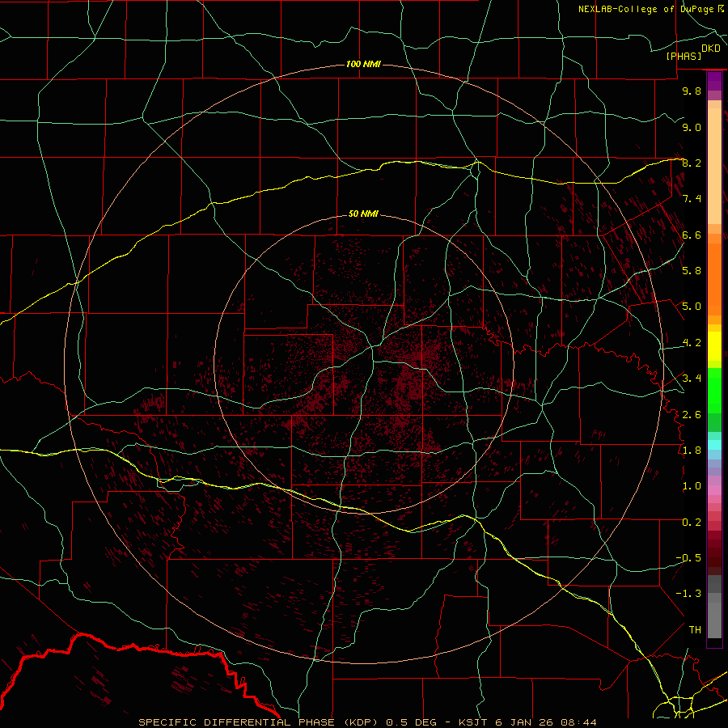
Task: Click the DKD product code label
Action: click(711, 49)
